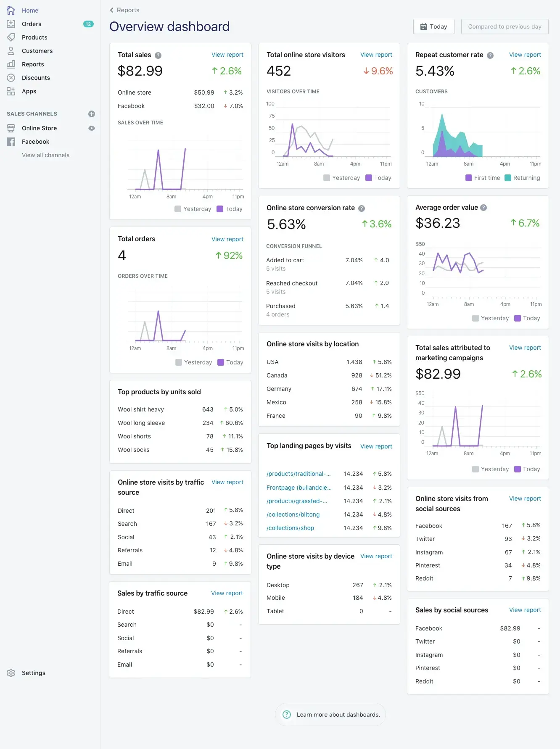This screenshot has width=560, height=749.
Task: Click the purple First time legend swatch
Action: [x=469, y=178]
